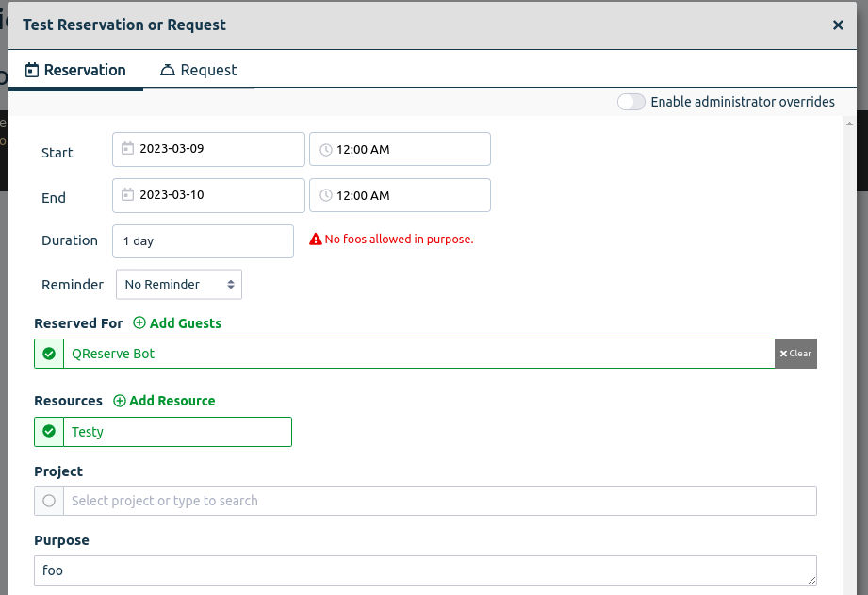Click the plus icon beside Add Resource

coord(120,401)
